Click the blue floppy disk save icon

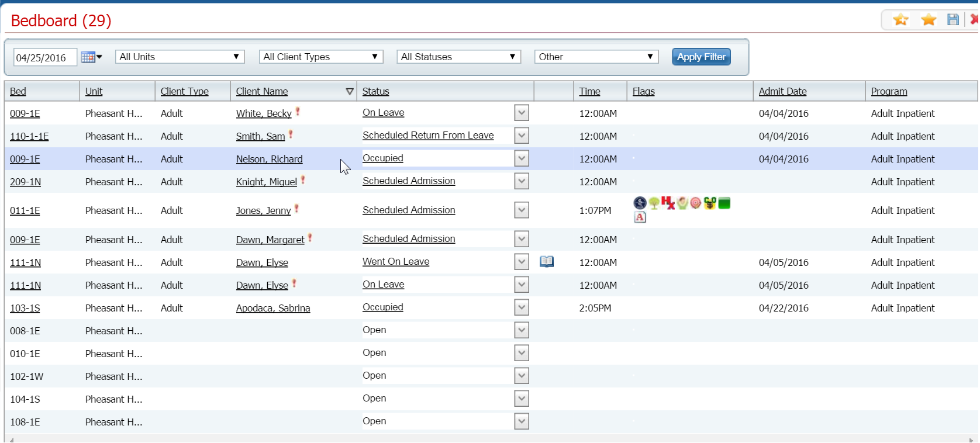[x=953, y=20]
